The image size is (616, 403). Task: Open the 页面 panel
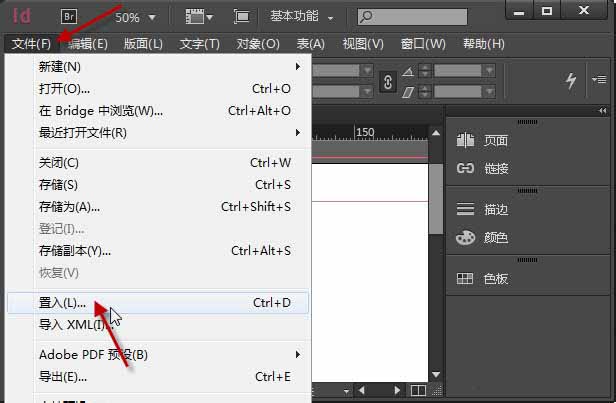pos(483,140)
